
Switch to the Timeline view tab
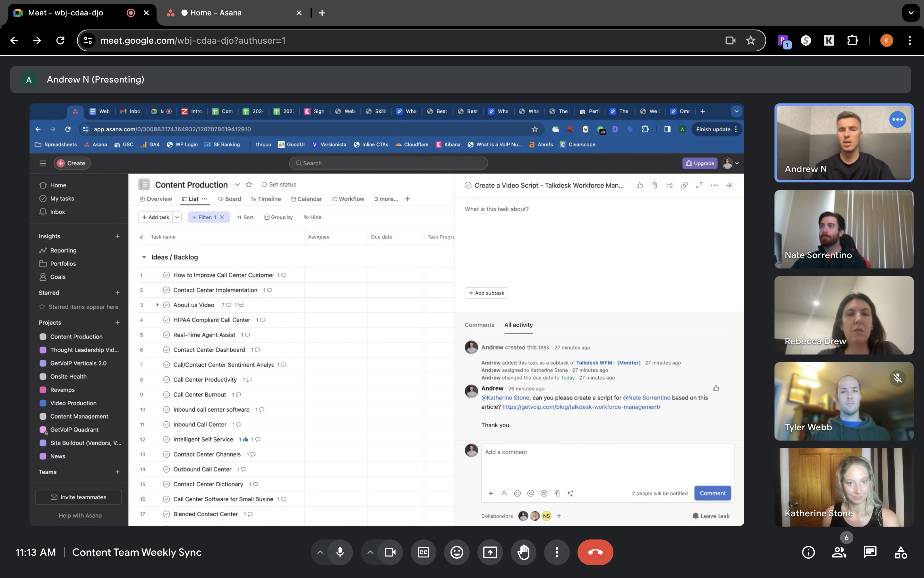(266, 199)
